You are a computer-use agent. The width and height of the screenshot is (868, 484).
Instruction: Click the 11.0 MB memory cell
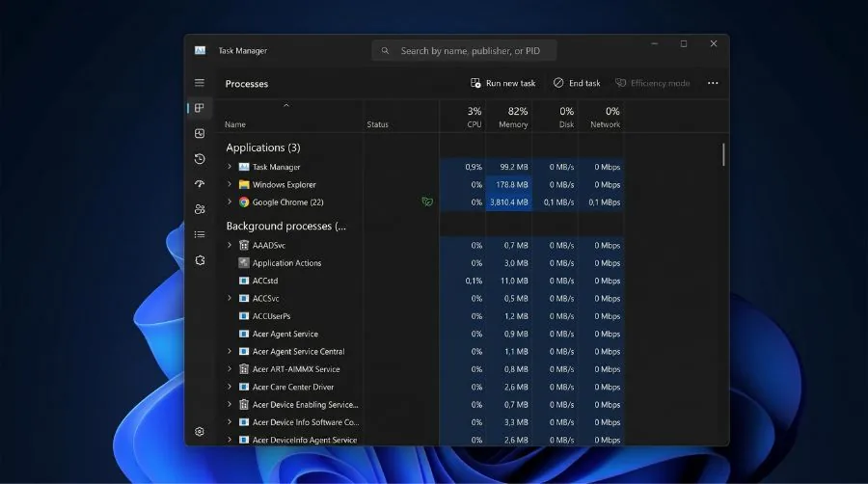[x=508, y=281]
